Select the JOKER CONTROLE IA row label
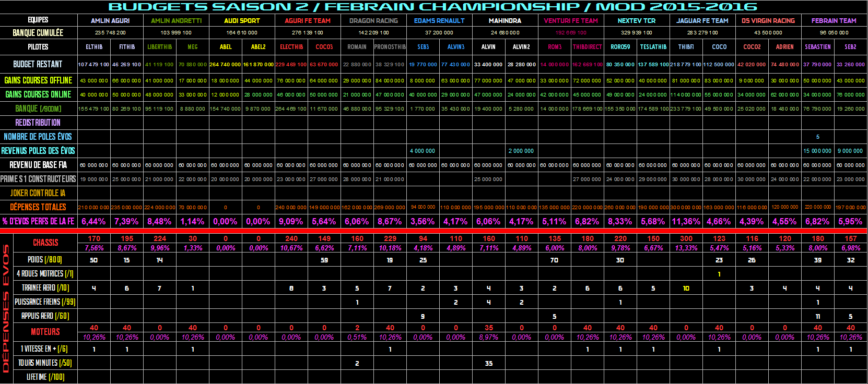The image size is (868, 384). pos(38,193)
